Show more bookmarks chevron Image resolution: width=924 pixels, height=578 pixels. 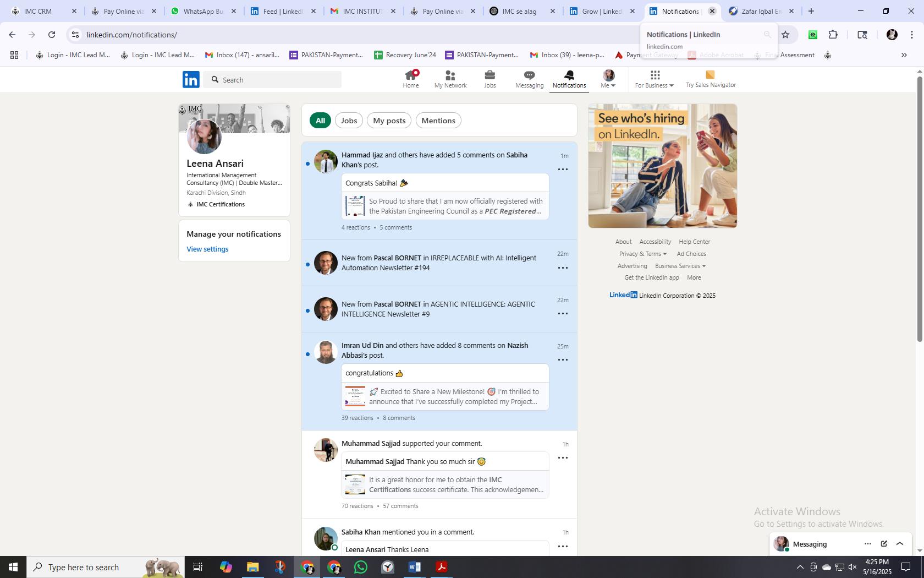pos(904,55)
